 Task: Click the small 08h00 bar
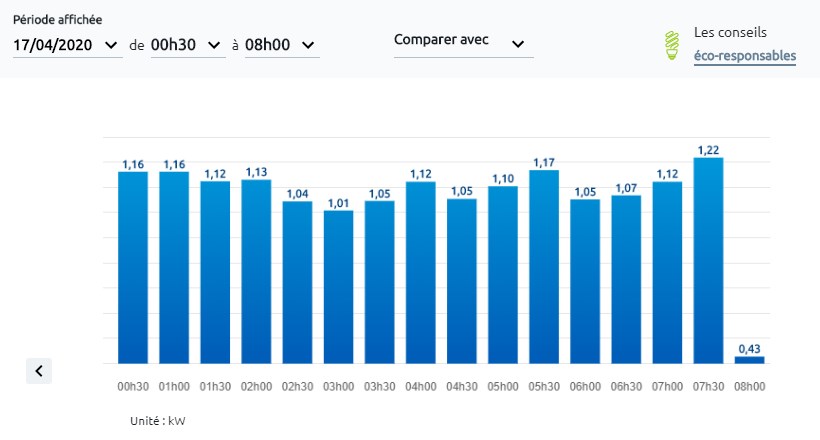749,360
